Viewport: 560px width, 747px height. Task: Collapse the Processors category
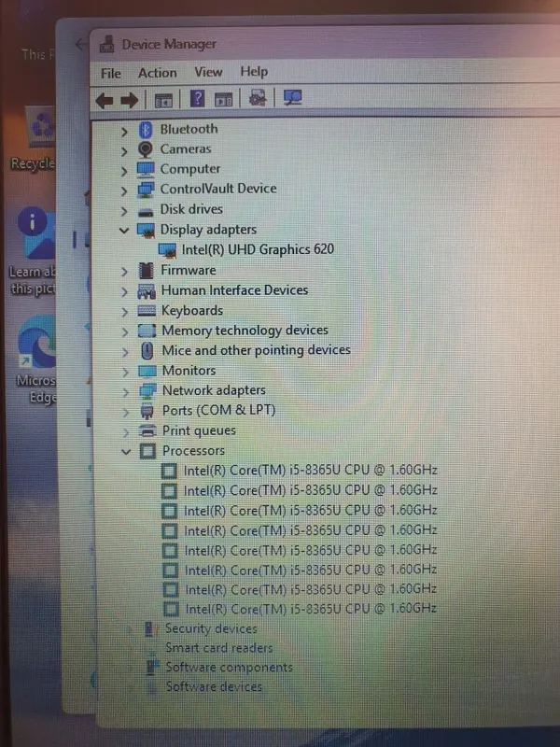point(126,451)
